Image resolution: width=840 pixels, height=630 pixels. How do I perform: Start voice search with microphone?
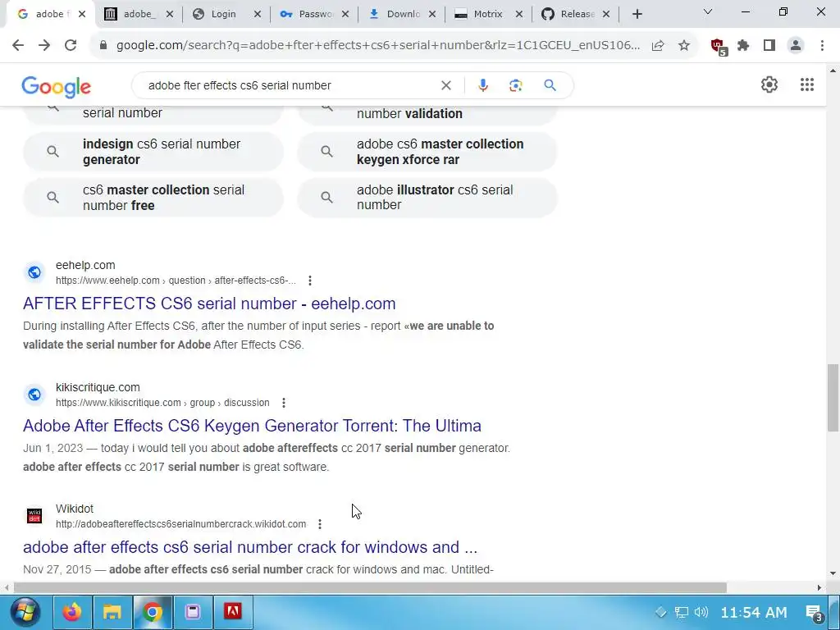(x=483, y=85)
